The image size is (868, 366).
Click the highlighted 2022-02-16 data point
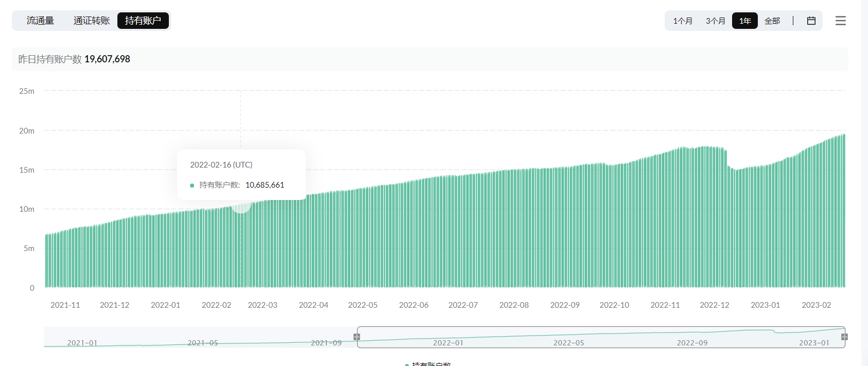click(241, 205)
